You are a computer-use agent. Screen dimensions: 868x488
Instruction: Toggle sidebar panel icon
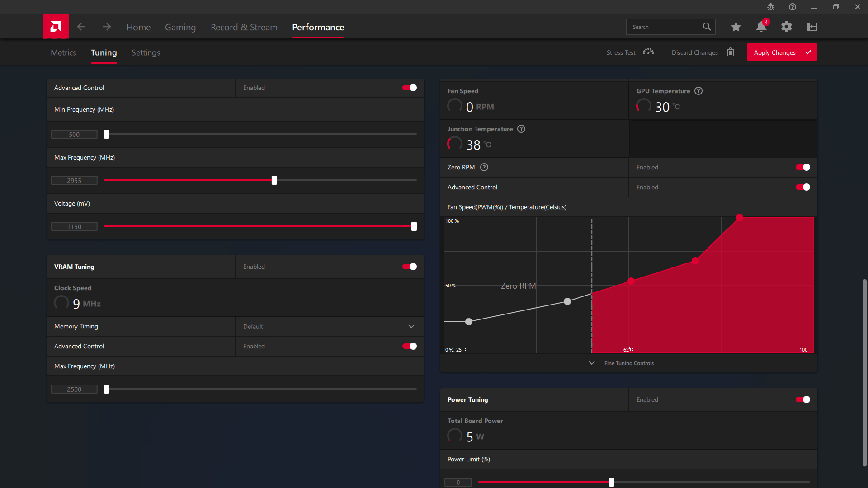[x=812, y=27]
